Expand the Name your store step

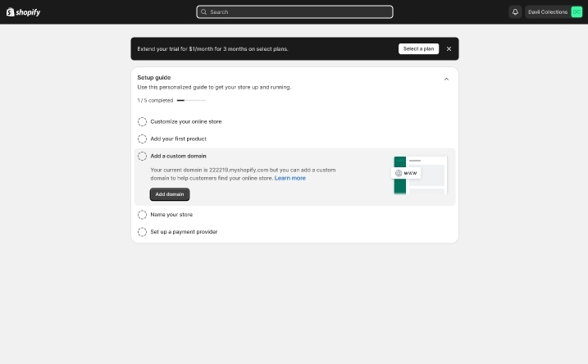171,215
